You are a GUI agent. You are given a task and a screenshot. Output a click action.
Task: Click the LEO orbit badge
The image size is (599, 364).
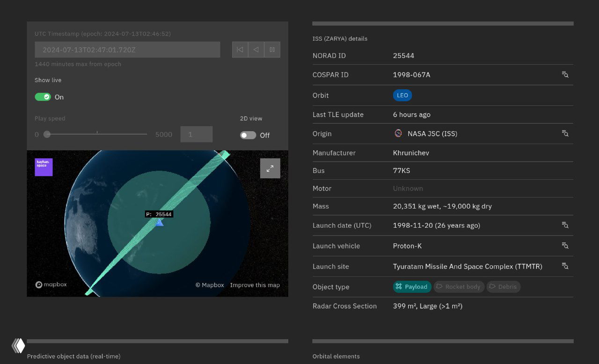pyautogui.click(x=402, y=95)
